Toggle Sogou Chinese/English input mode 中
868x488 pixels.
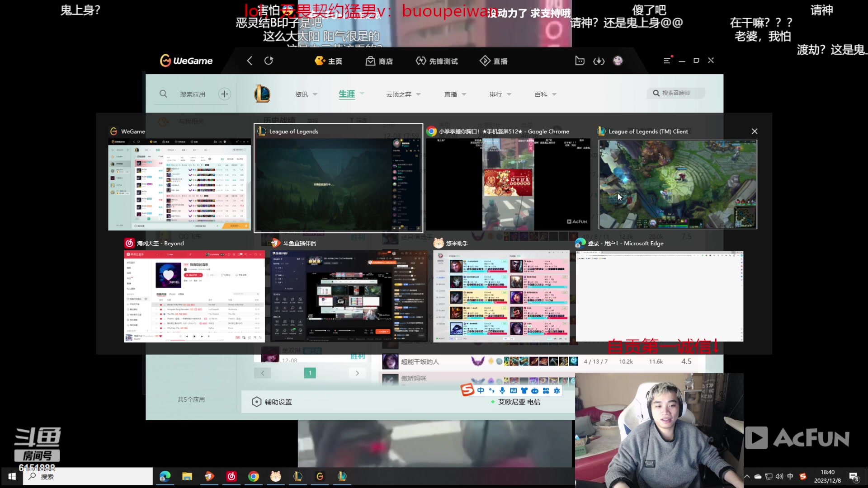click(481, 390)
